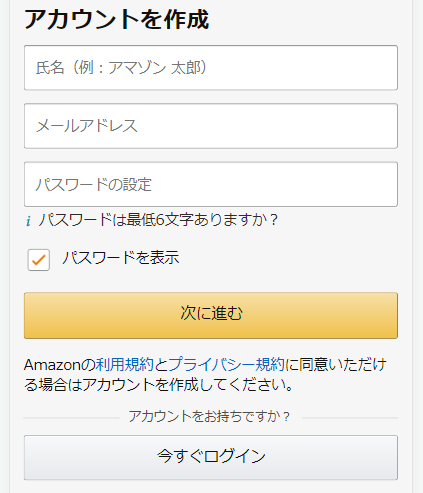
Task: Click the る場合はアカウントを作成してください line
Action: pos(159,385)
